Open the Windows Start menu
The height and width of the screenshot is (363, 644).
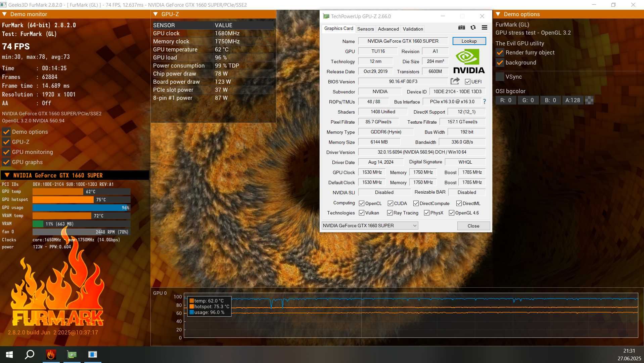click(9, 355)
